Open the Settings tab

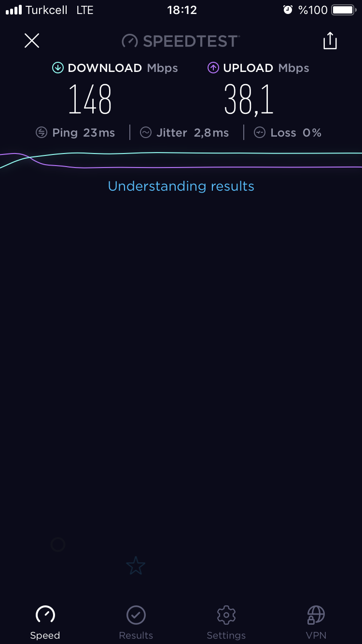[x=226, y=623]
